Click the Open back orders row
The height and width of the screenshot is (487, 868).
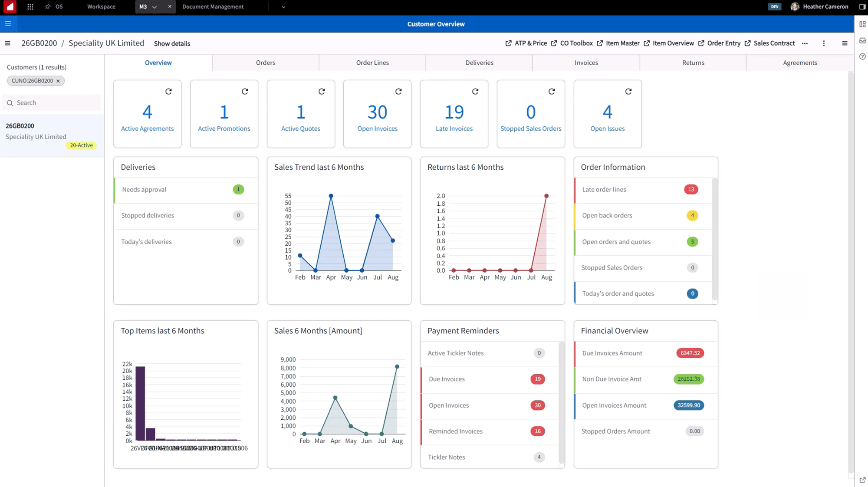pos(643,216)
